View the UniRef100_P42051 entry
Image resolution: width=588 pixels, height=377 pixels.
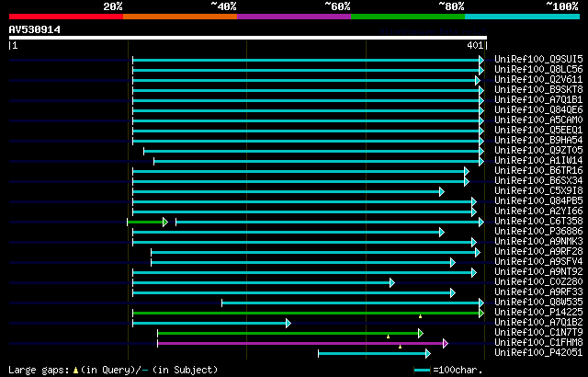538,353
